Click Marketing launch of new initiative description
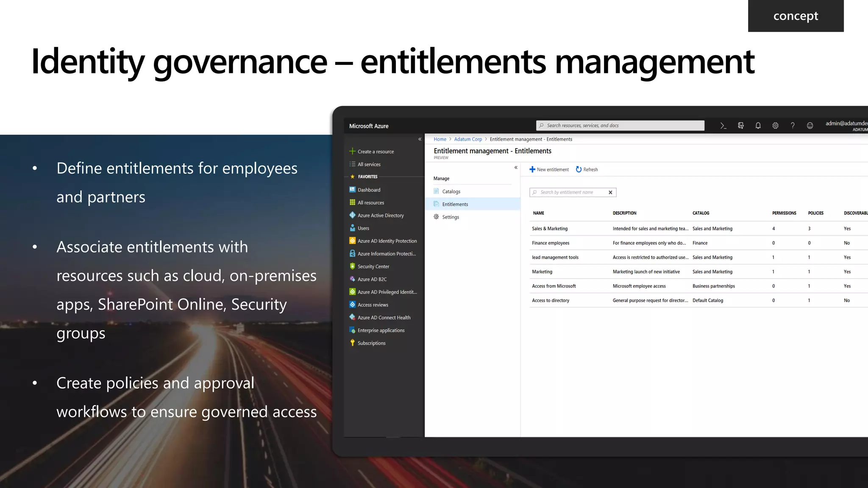The width and height of the screenshot is (868, 488). pyautogui.click(x=646, y=272)
